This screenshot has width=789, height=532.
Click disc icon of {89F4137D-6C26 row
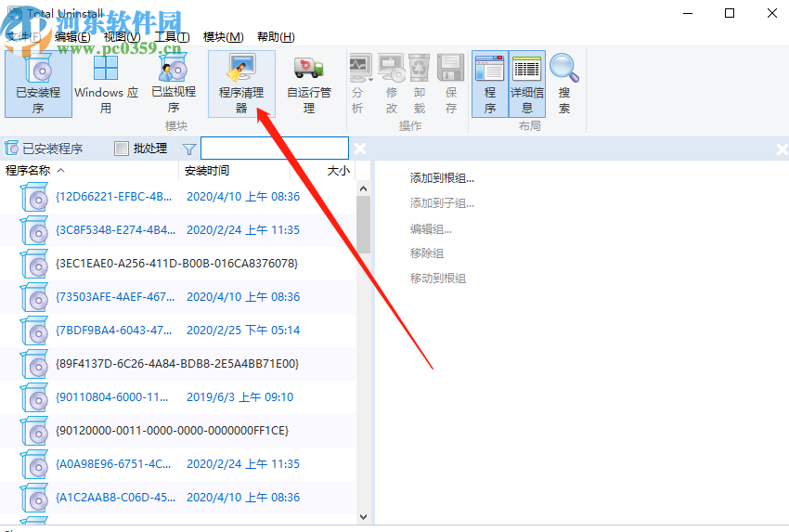coord(34,363)
